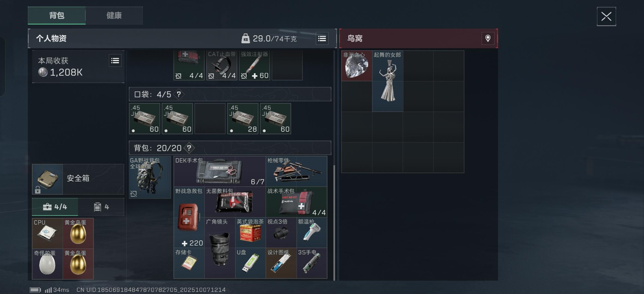Switch to the safe box 4/4 tab

point(55,207)
